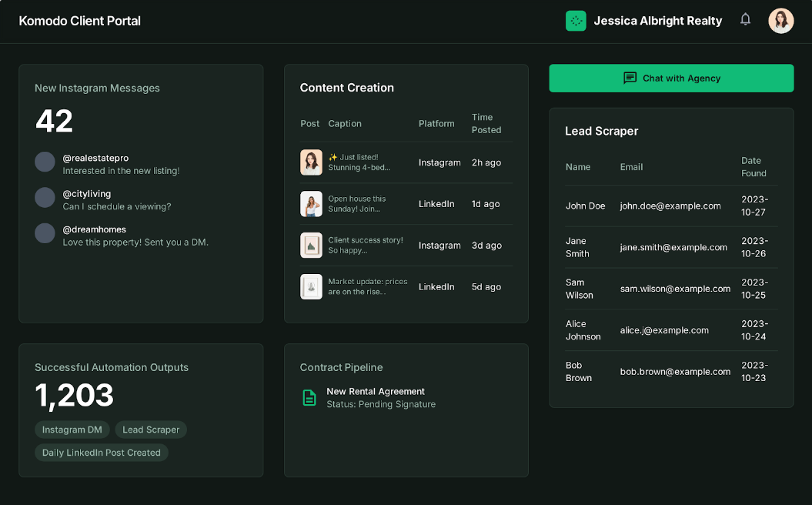Select the Instagram DM tag
Viewport: 812px width, 505px height.
pos(72,430)
